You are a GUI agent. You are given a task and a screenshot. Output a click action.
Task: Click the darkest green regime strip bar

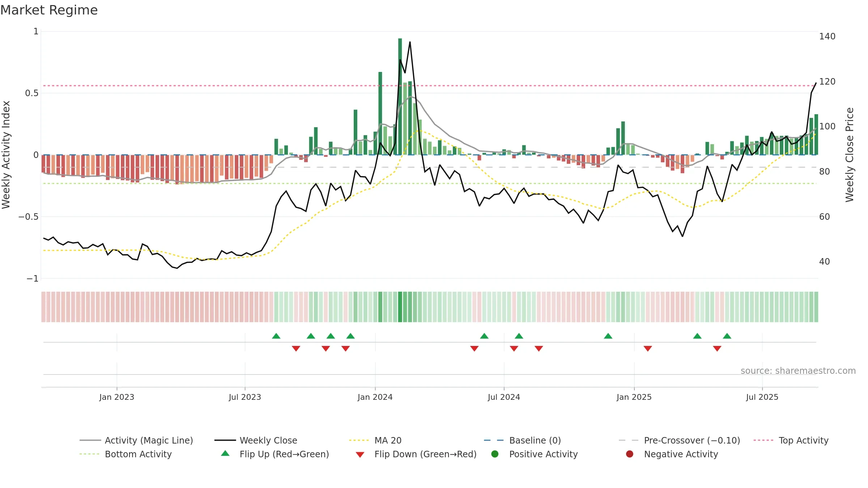pos(400,307)
